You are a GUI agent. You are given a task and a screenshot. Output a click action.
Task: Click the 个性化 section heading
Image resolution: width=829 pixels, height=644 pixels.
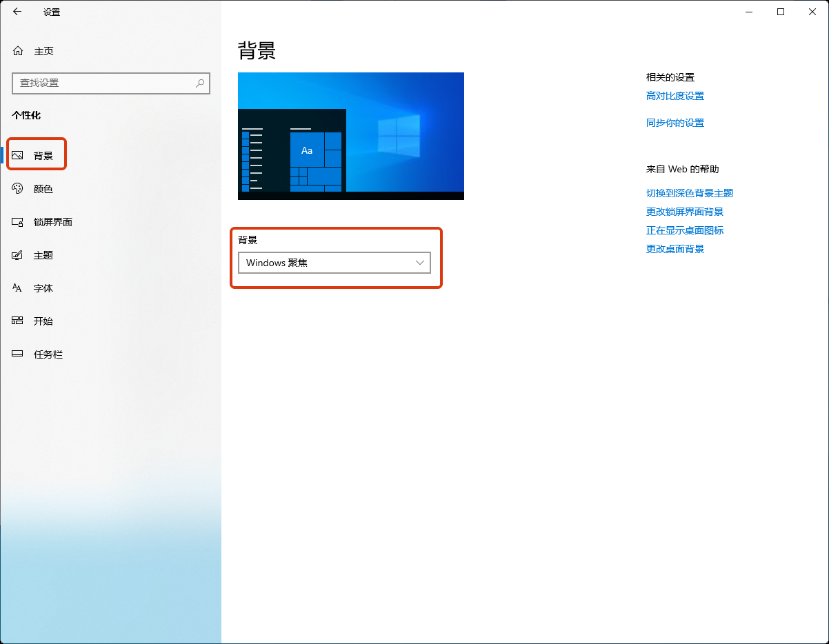point(26,115)
